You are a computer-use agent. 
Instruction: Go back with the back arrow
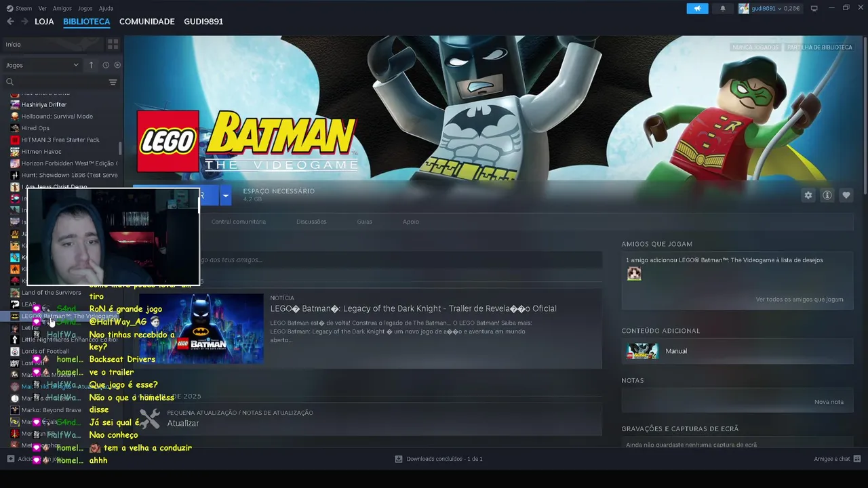click(x=10, y=22)
